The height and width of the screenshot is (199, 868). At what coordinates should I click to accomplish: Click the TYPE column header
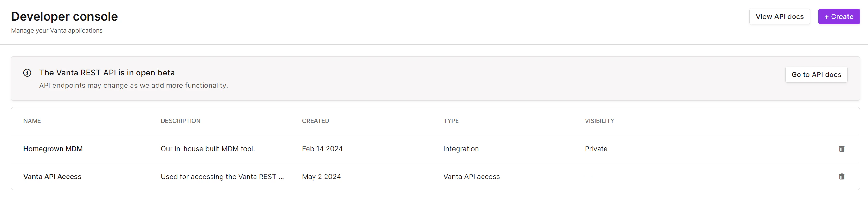coord(451,121)
